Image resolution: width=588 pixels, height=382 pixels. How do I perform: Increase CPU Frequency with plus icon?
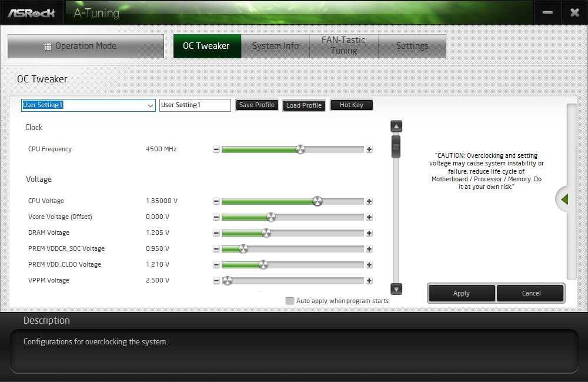click(369, 150)
